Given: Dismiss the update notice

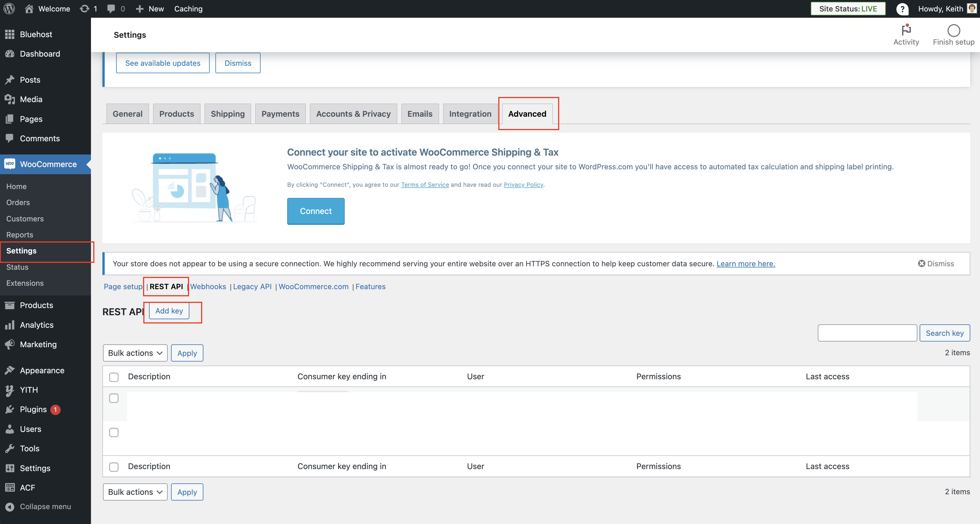Looking at the screenshot, I should click(x=238, y=63).
